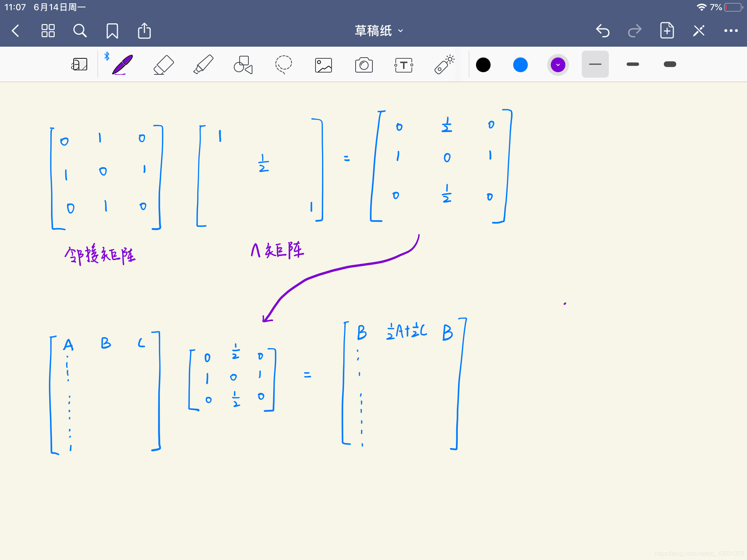Select the thickest stroke width
This screenshot has height=560, width=747.
pos(670,64)
